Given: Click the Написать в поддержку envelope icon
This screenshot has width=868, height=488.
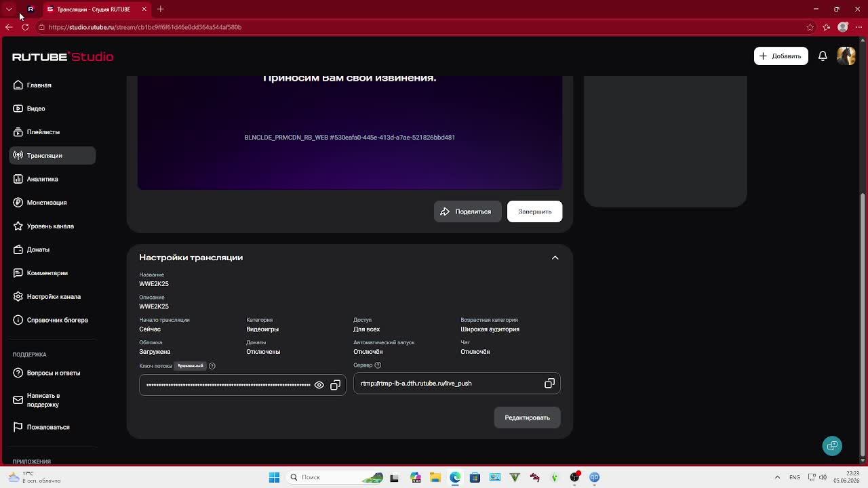Looking at the screenshot, I should pos(18,400).
